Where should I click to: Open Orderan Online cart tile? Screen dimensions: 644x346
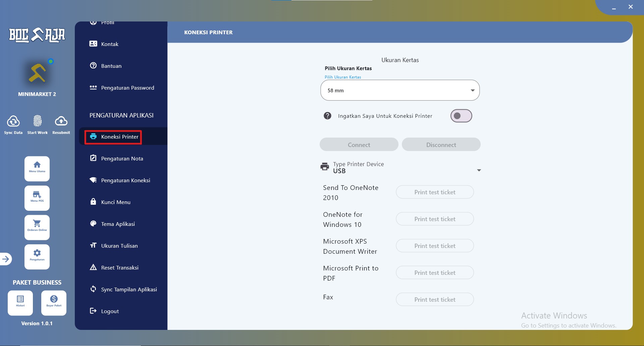[37, 228]
